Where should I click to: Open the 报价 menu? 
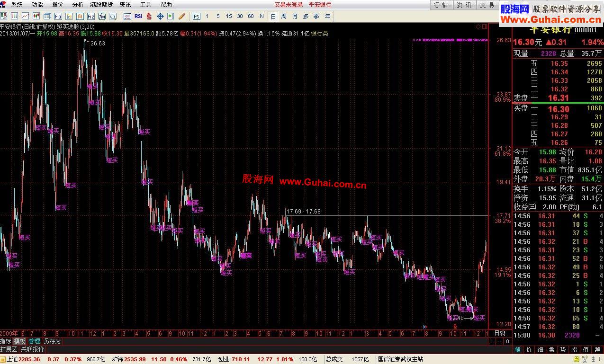point(57,4)
